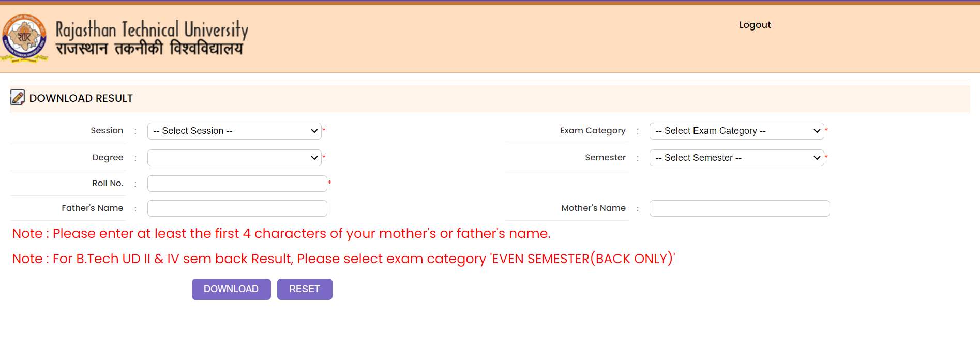Image resolution: width=980 pixels, height=364 pixels.
Task: Click into the Father's Name text box
Action: coord(237,208)
